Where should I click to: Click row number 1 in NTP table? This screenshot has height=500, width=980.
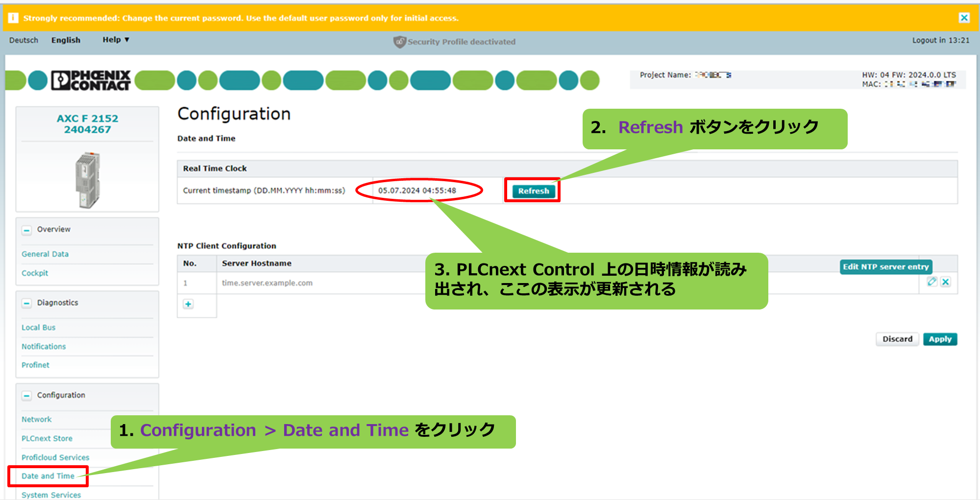185,283
